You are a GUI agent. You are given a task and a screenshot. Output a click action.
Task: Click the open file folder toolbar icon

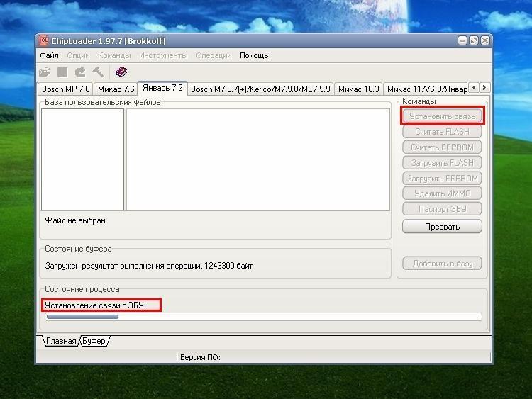[x=45, y=72]
